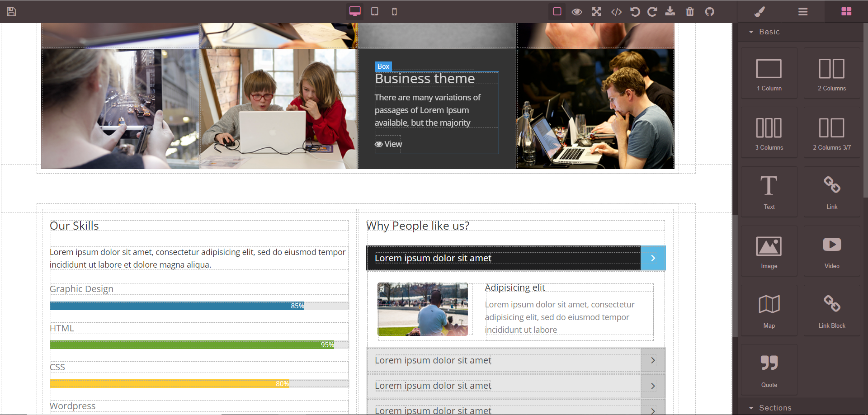Click the park thumbnail in accordion
The width and height of the screenshot is (868, 415).
point(423,309)
